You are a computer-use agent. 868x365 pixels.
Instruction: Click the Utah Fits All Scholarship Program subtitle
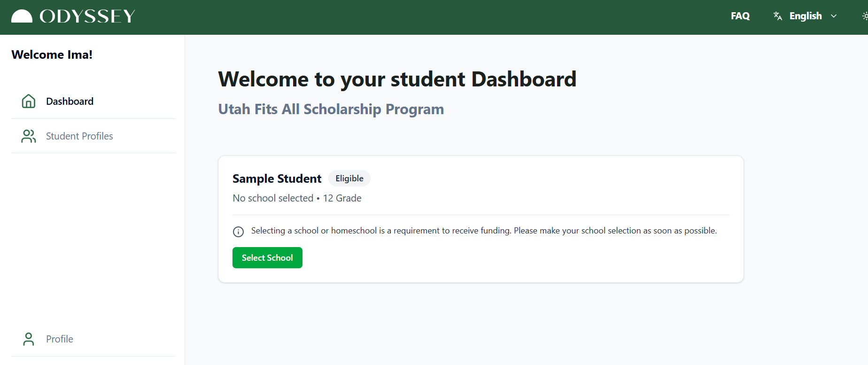(331, 109)
